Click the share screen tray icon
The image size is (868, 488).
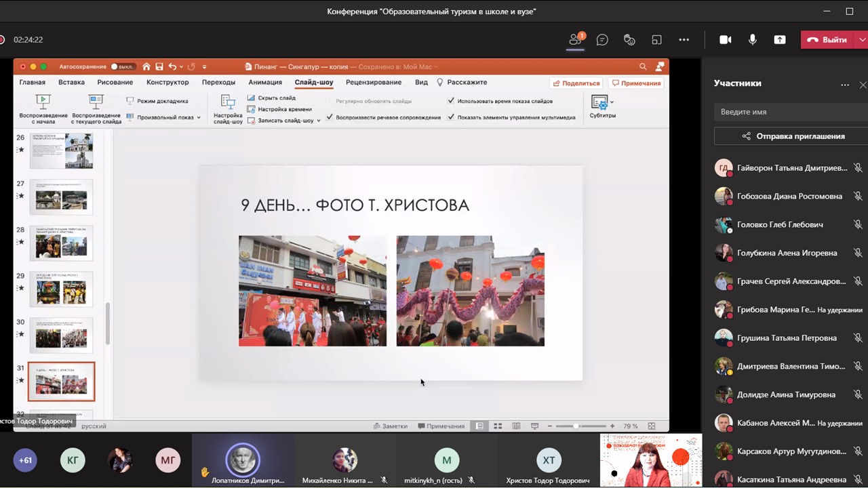tap(780, 40)
